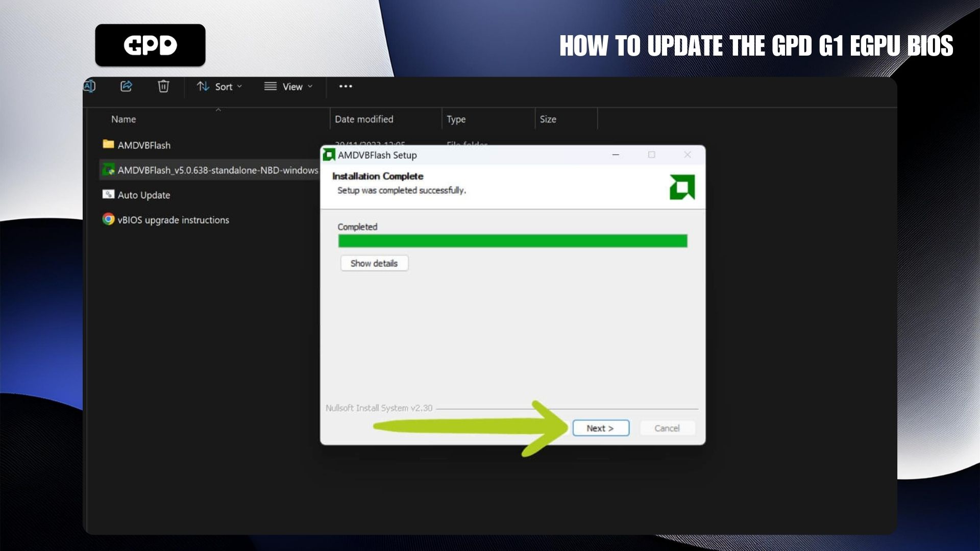This screenshot has height=551, width=980.
Task: Click the green completed progress bar
Action: [512, 241]
